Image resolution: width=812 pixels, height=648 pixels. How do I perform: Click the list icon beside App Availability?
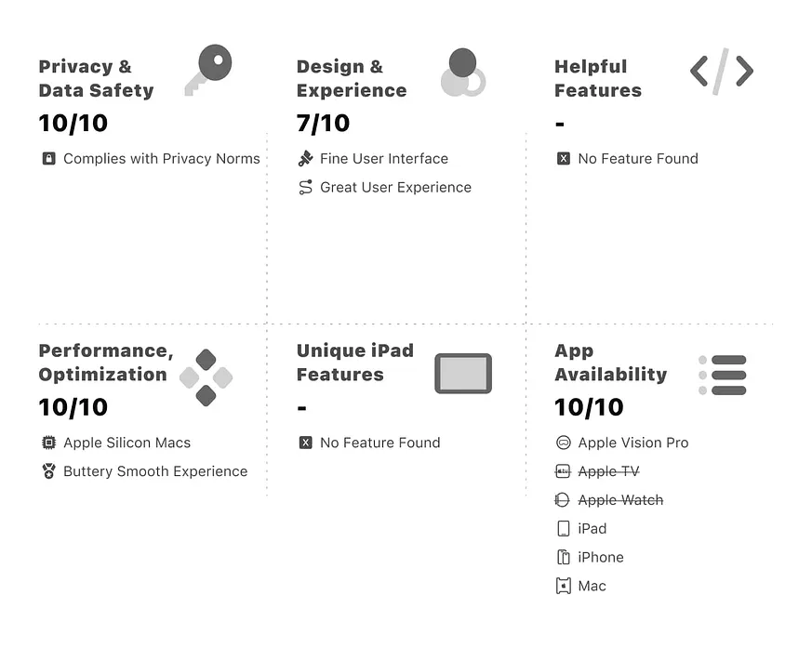point(723,375)
